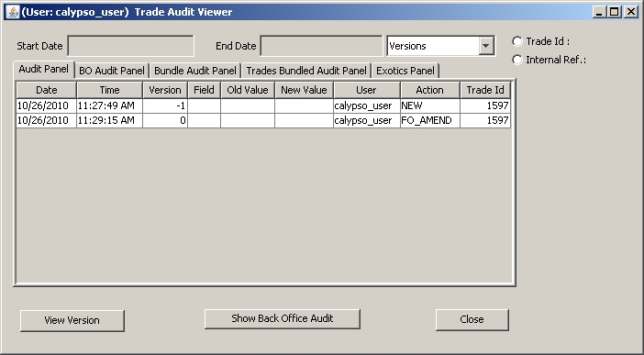This screenshot has width=644, height=355.
Task: Click the Close button at bottom
Action: [x=472, y=319]
